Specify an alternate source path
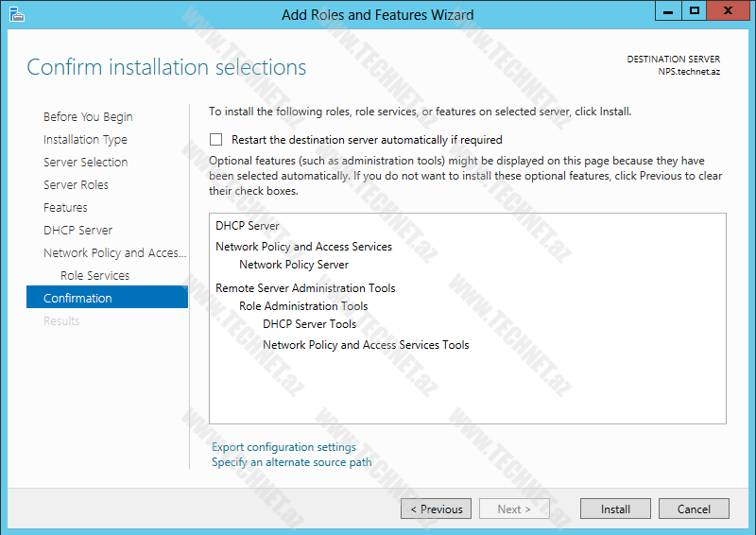756x535 pixels. coord(291,462)
